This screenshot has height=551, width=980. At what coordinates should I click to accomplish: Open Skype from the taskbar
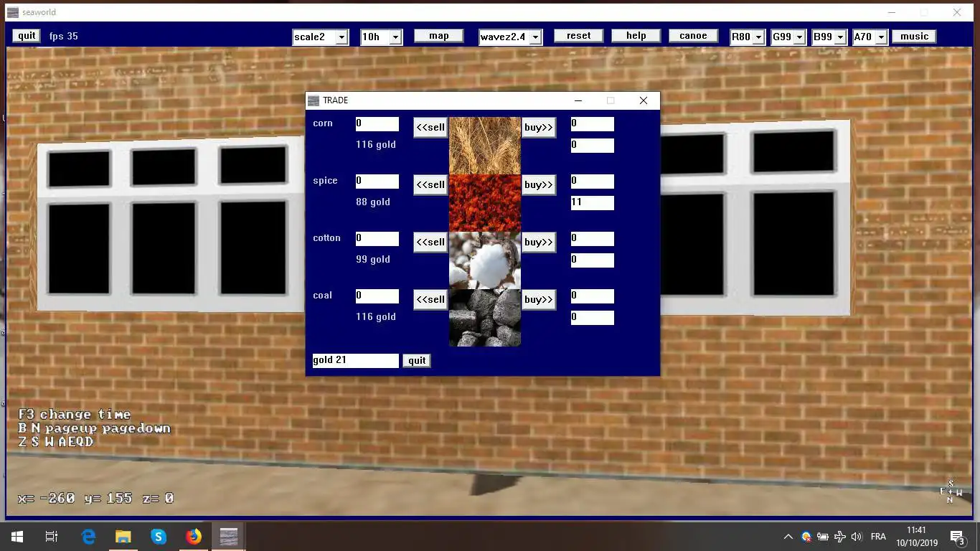point(159,536)
